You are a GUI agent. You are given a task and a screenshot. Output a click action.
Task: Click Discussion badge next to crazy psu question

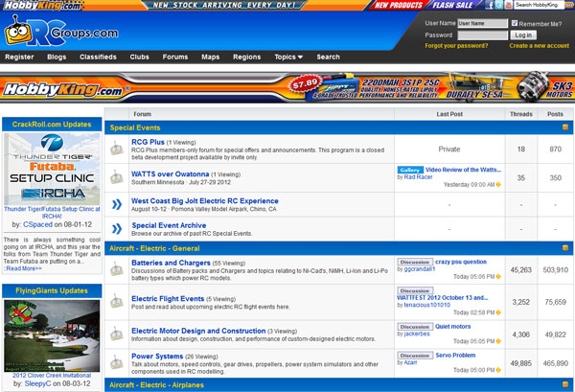tap(415, 262)
